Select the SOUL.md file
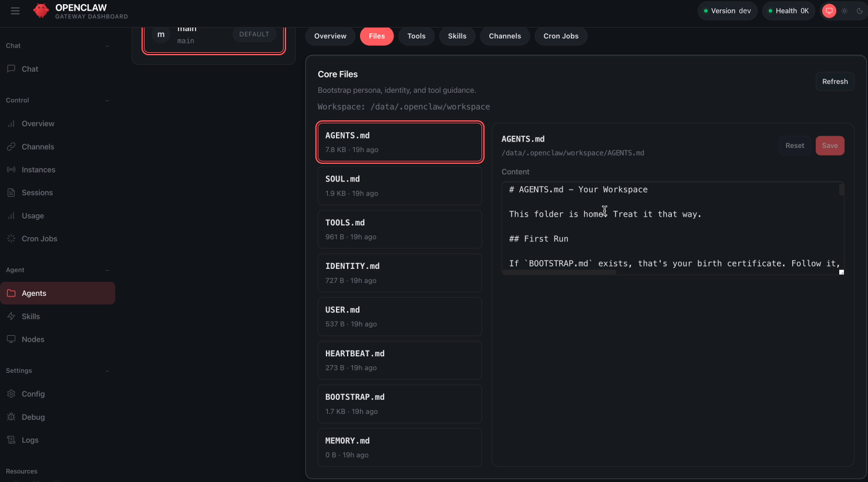Image resolution: width=868 pixels, height=482 pixels. click(x=399, y=186)
